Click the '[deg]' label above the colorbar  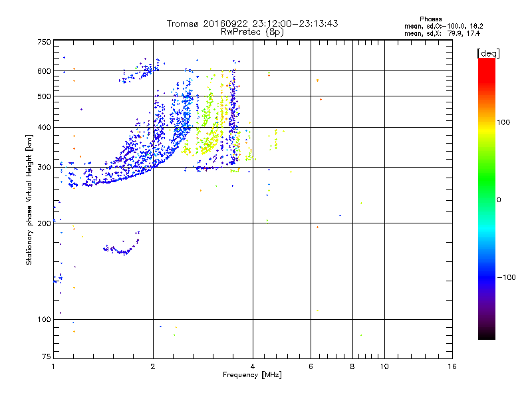pyautogui.click(x=489, y=53)
